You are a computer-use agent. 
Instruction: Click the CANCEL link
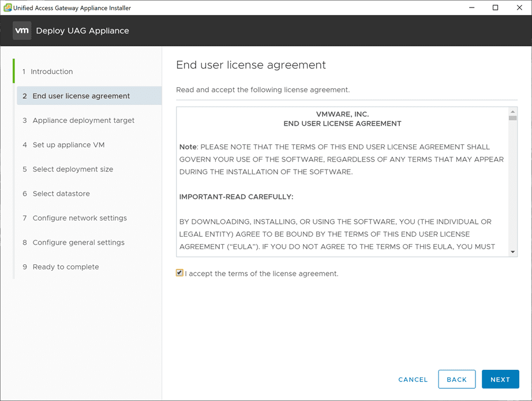pyautogui.click(x=413, y=380)
